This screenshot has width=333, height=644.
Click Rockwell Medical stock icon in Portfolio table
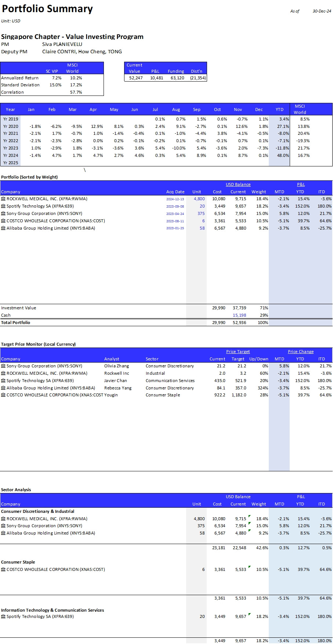coord(3,199)
